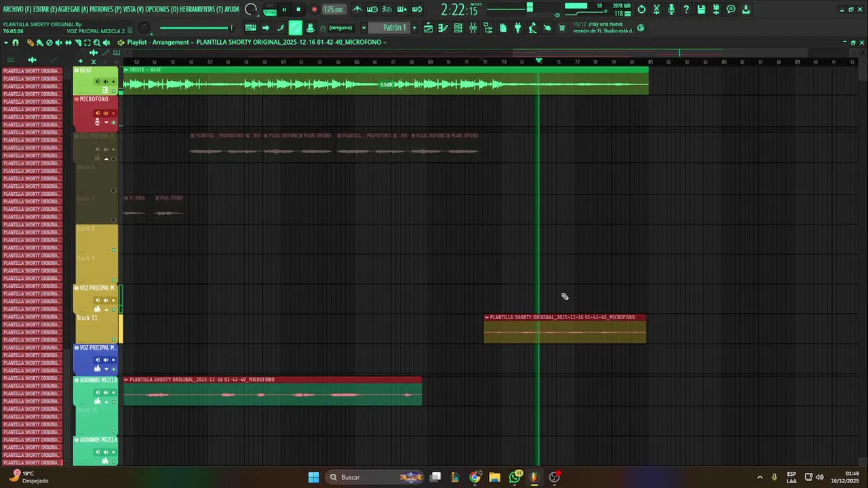Screen dimensions: 868x488
Task: Select the playlist Mute tool
Action: pos(59,43)
